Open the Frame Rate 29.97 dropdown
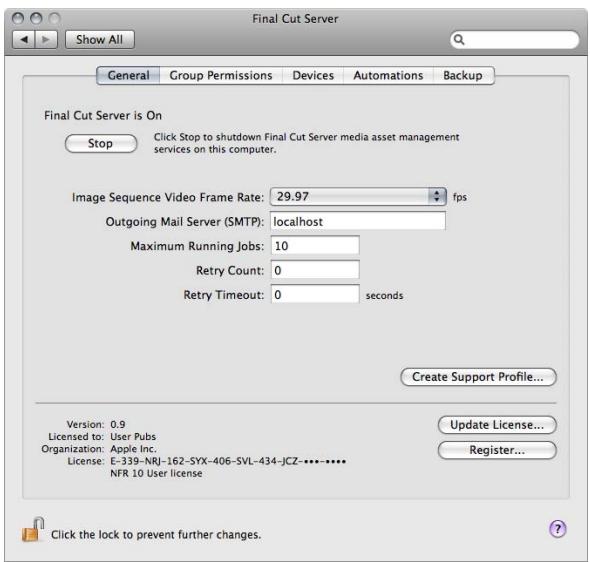Screen dimensions: 590x562 click(358, 196)
